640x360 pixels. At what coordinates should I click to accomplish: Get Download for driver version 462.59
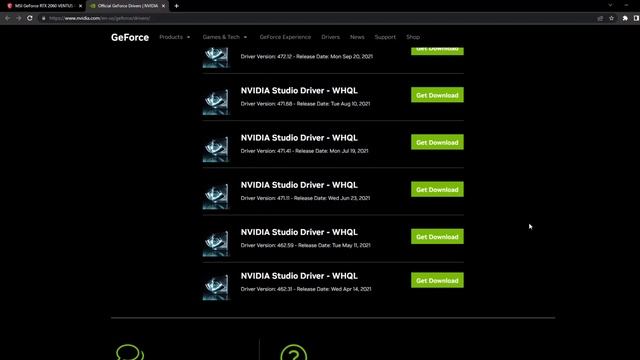(437, 236)
